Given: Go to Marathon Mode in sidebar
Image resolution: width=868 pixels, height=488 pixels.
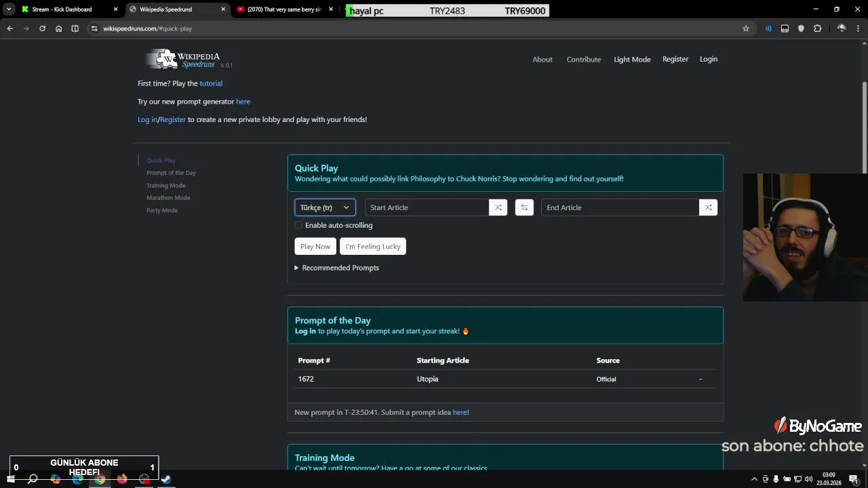Looking at the screenshot, I should 168,198.
